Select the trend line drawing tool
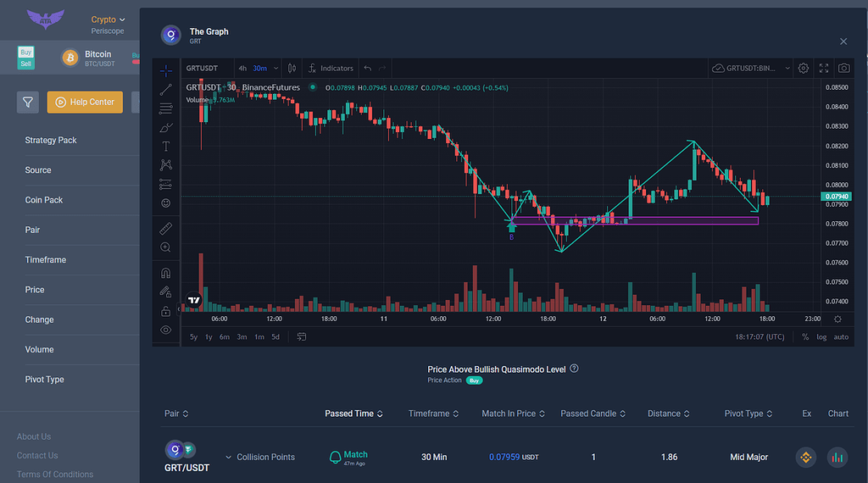 pyautogui.click(x=165, y=89)
